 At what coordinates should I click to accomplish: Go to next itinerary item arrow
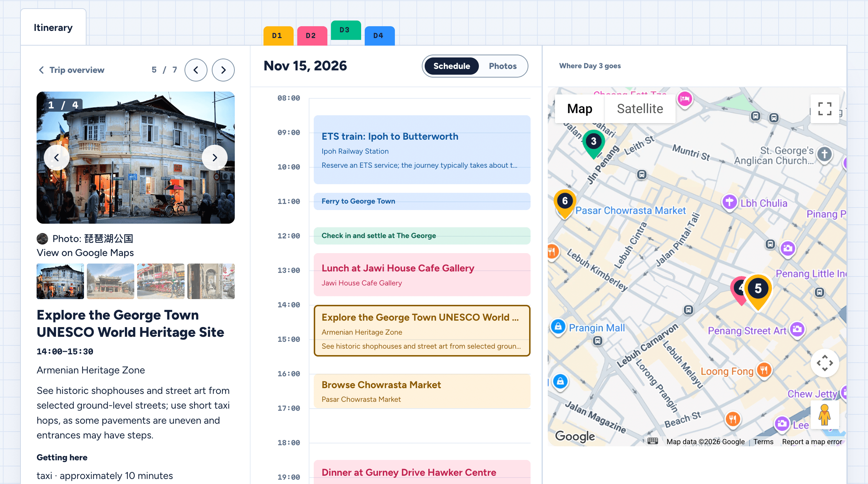point(223,70)
